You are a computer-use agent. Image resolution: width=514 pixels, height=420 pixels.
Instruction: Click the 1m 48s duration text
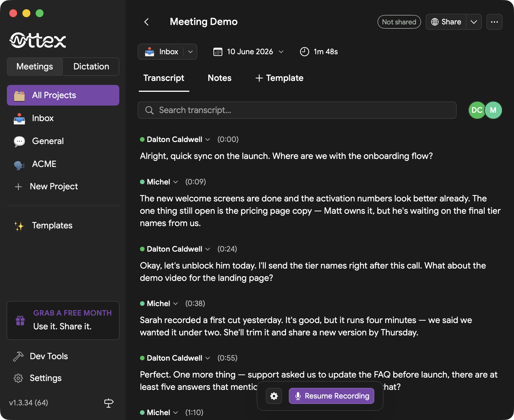coord(326,52)
